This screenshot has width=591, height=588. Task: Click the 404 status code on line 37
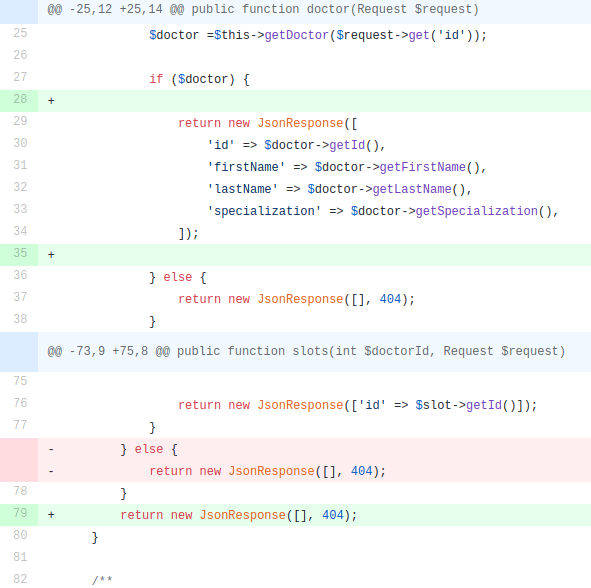tap(390, 299)
